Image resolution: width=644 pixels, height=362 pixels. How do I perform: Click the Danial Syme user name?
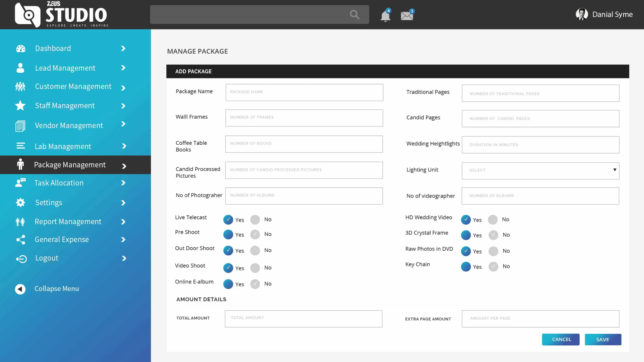click(612, 15)
